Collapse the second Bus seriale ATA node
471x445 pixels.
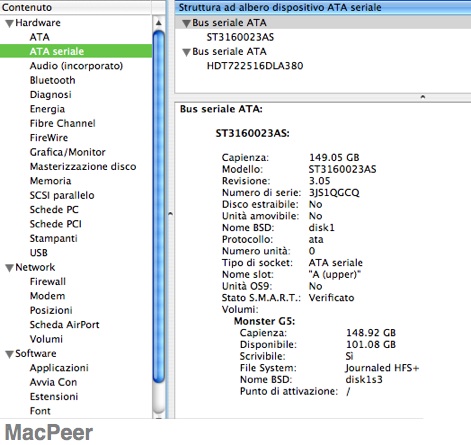[186, 52]
